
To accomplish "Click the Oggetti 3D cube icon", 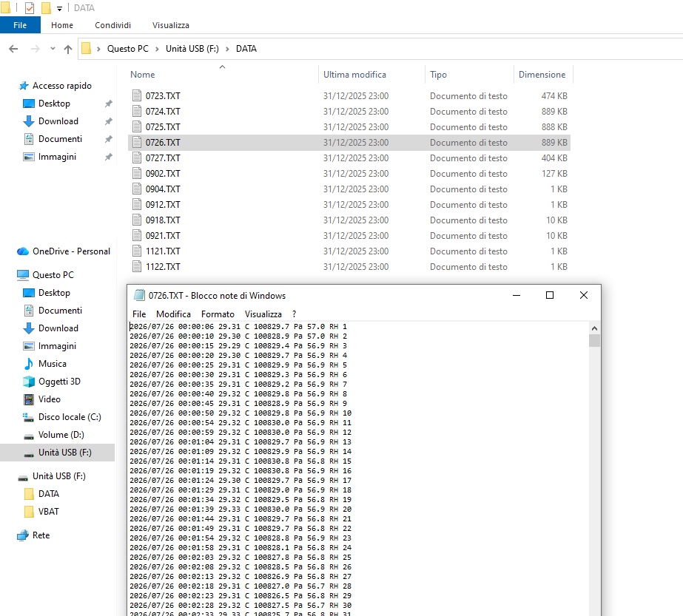I will click(x=29, y=382).
